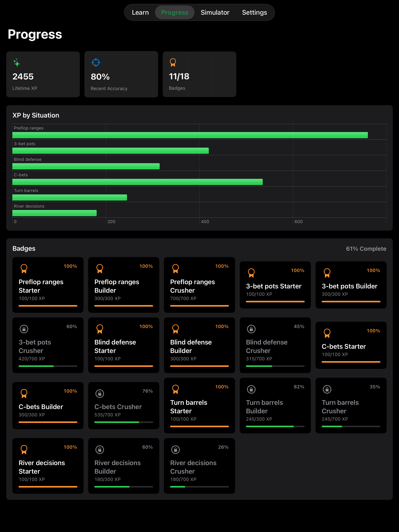Screen dimensions: 399x532
Task: Click the Preflop ranges Builder badge ribbon icon
Action: tap(100, 269)
